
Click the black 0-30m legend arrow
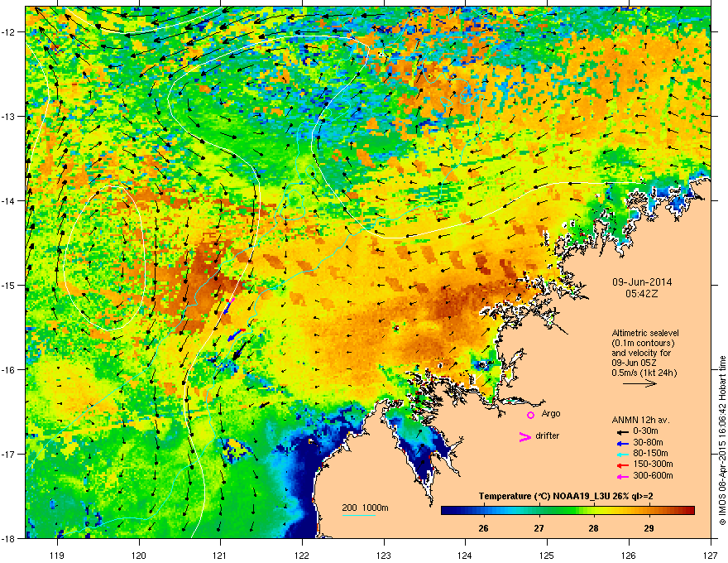pos(622,431)
